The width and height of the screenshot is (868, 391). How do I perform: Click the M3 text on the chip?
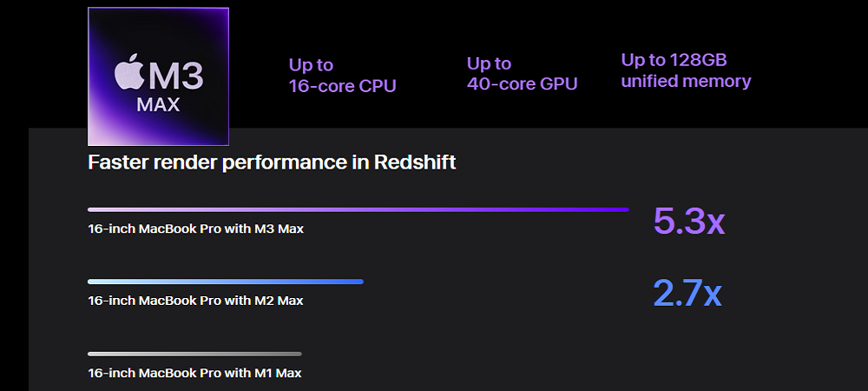pos(175,76)
